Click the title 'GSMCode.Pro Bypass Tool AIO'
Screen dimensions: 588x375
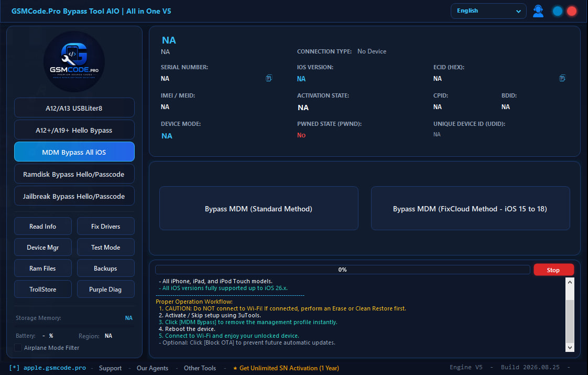click(66, 11)
